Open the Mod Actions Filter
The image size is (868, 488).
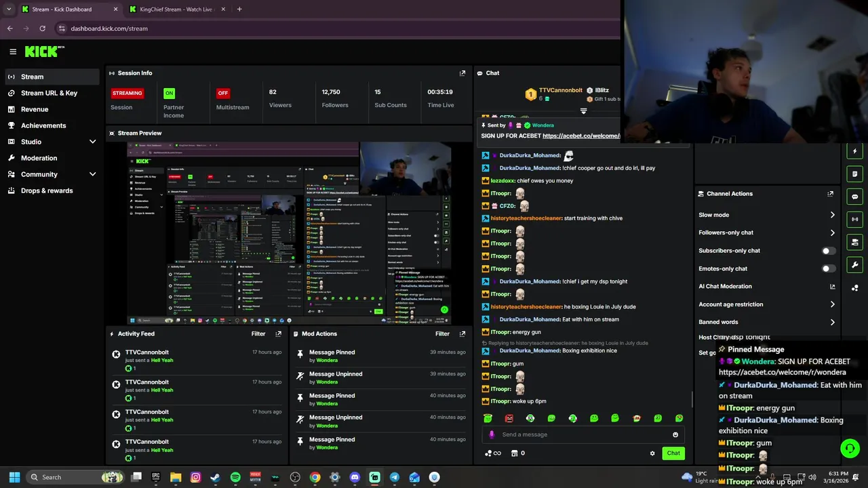tap(442, 333)
